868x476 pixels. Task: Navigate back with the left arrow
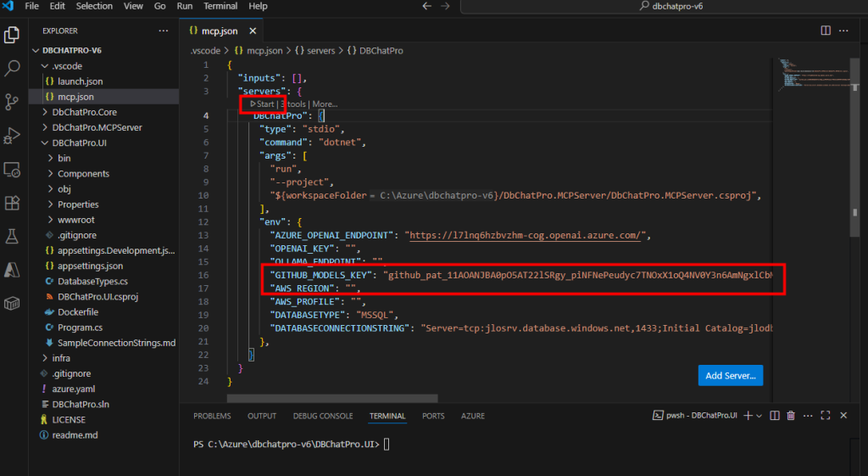[x=427, y=6]
